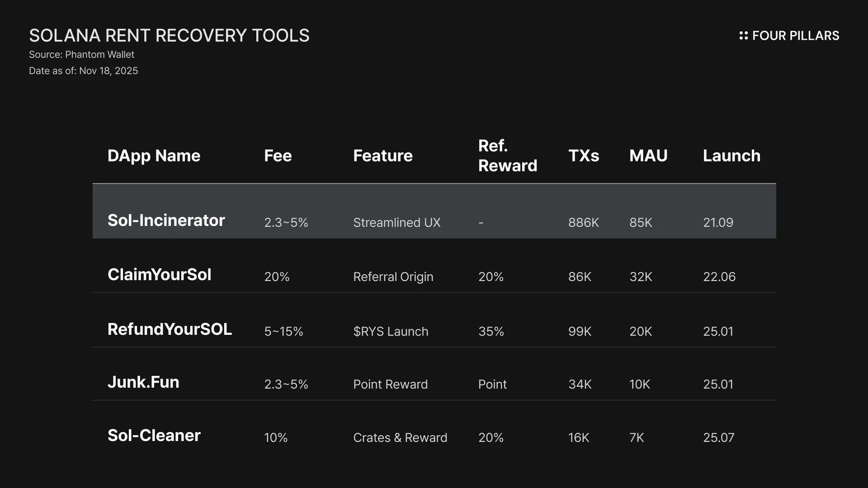
Task: Open the Sol-Cleaner entry
Action: 154,436
